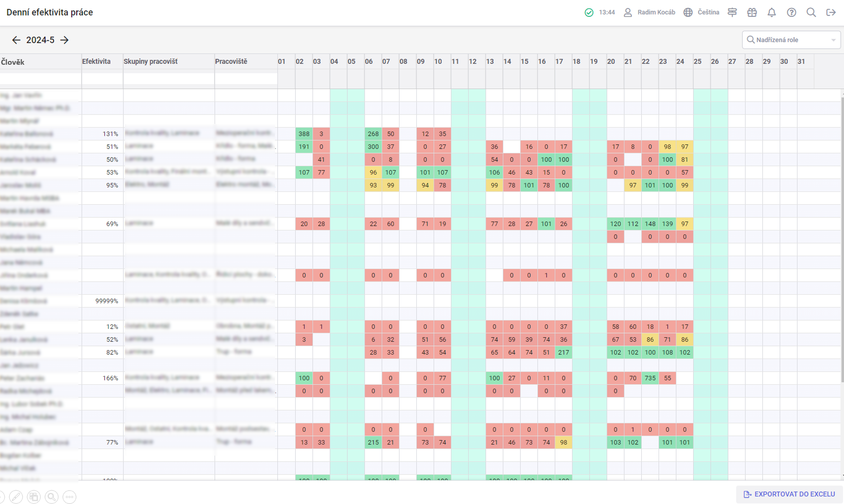844x504 pixels.
Task: Open user profile Radim Kocáb
Action: coord(649,13)
